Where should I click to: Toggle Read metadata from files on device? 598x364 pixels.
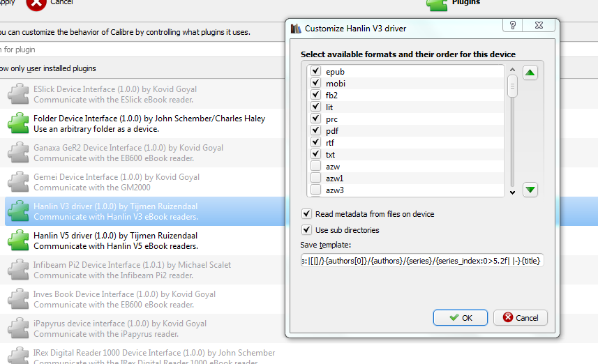pos(306,214)
